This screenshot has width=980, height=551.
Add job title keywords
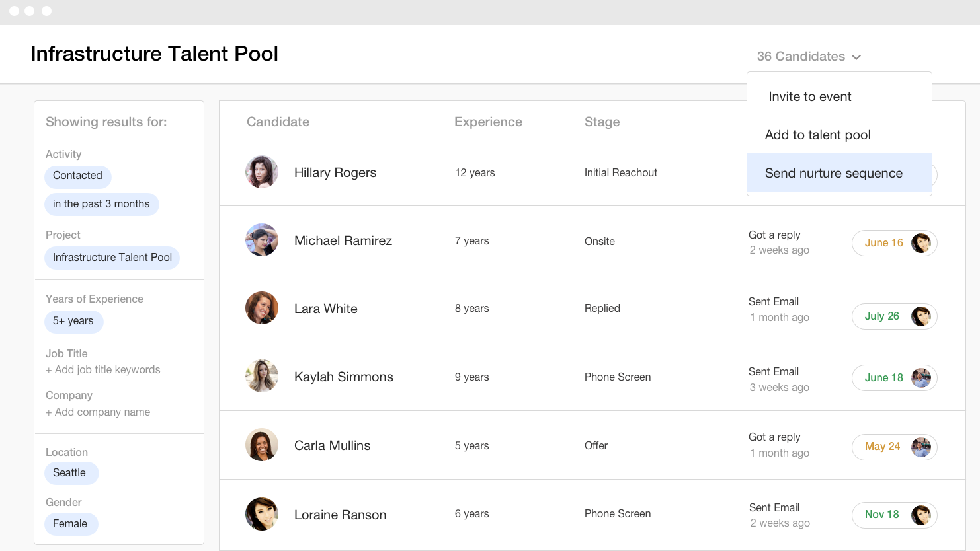click(x=103, y=370)
